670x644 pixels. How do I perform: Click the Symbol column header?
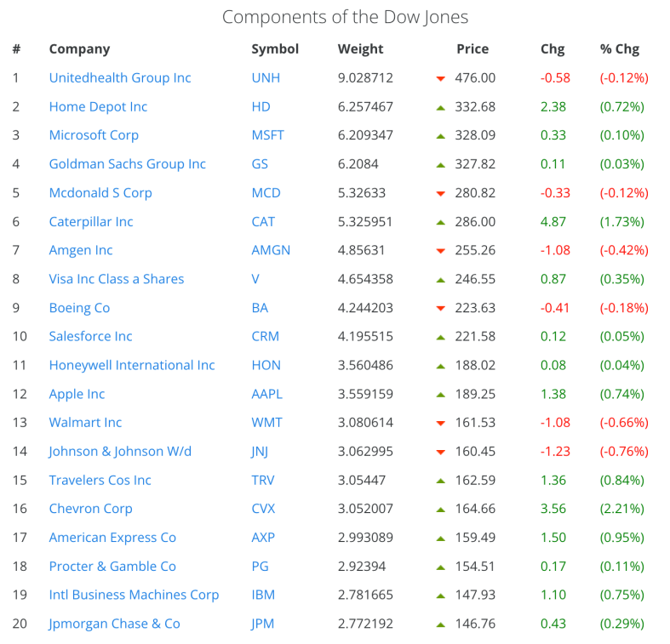[275, 48]
